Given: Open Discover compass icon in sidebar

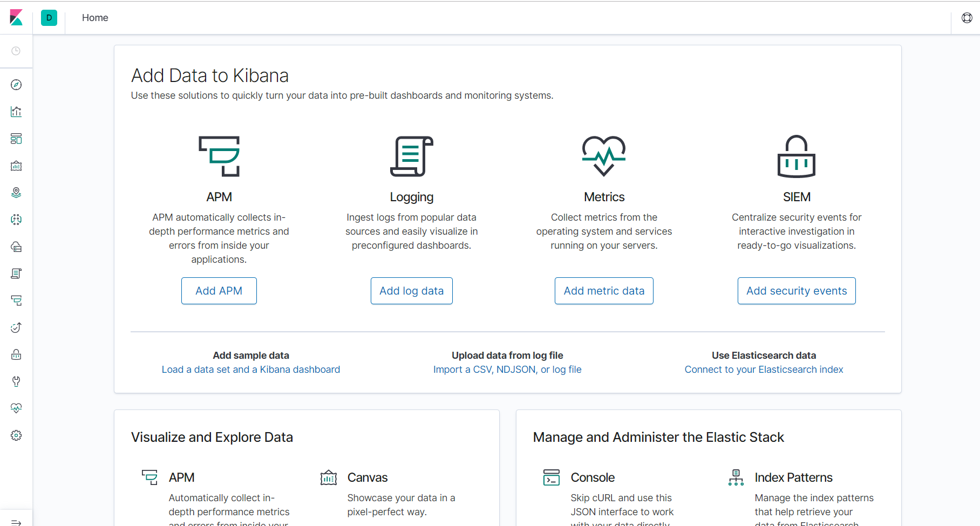Looking at the screenshot, I should point(16,85).
